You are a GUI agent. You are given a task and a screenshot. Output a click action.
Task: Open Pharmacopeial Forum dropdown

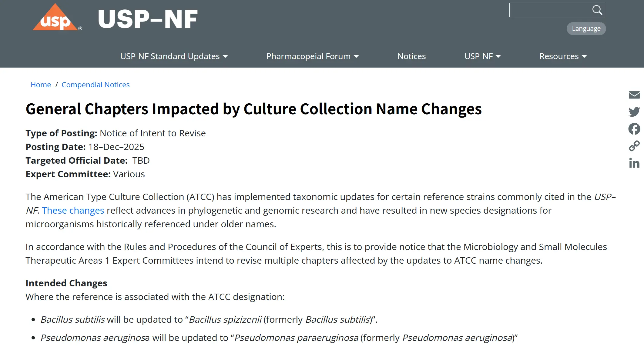312,56
